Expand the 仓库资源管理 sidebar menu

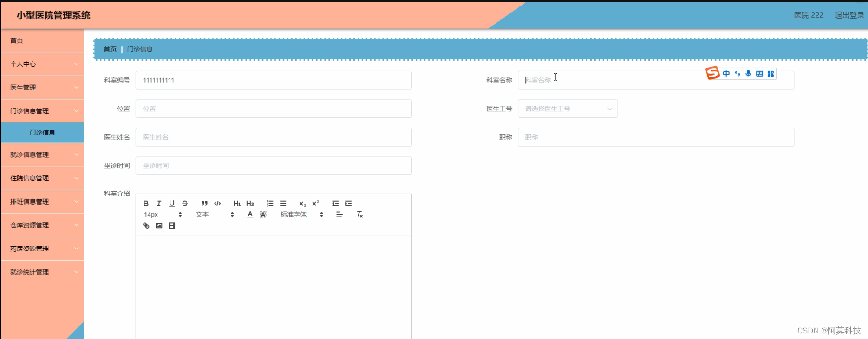click(42, 225)
